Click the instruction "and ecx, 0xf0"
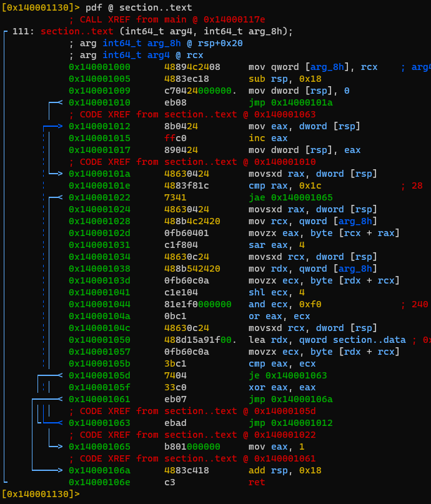This screenshot has width=431, height=504. (x=285, y=304)
